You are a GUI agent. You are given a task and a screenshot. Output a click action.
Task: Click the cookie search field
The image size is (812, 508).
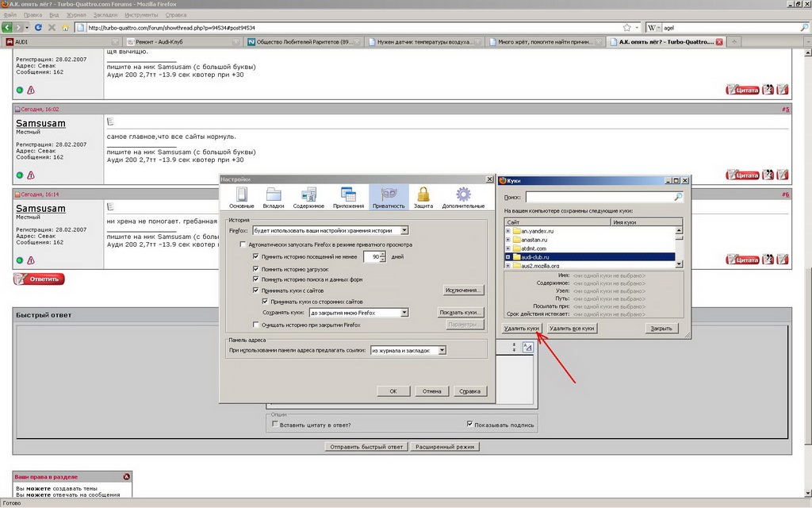click(x=603, y=196)
